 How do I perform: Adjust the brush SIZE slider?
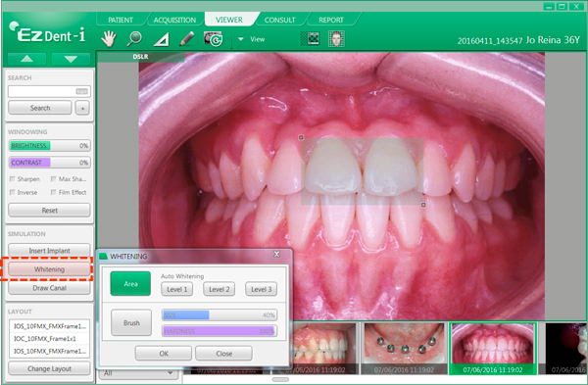(220, 315)
